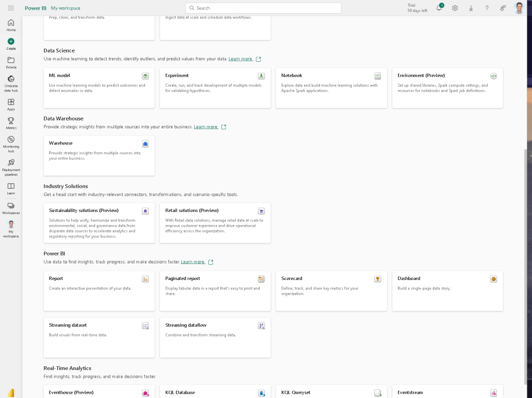The width and height of the screenshot is (532, 398).
Task: Create a Streaming dataset
Action: point(99,338)
